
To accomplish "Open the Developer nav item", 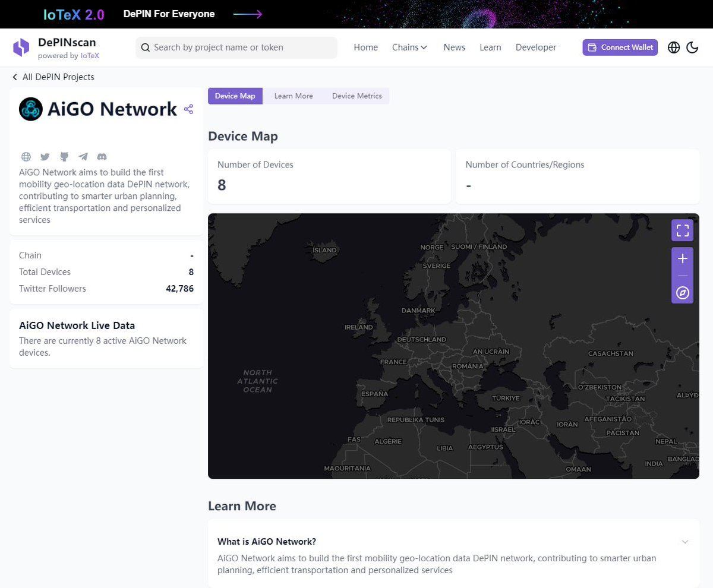I will pyautogui.click(x=536, y=48).
